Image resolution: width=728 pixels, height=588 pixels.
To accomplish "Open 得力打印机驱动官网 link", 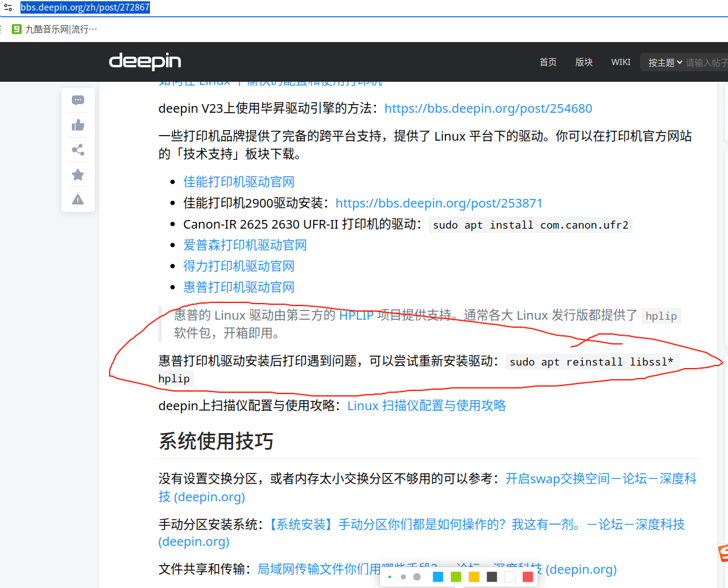I will tap(239, 266).
